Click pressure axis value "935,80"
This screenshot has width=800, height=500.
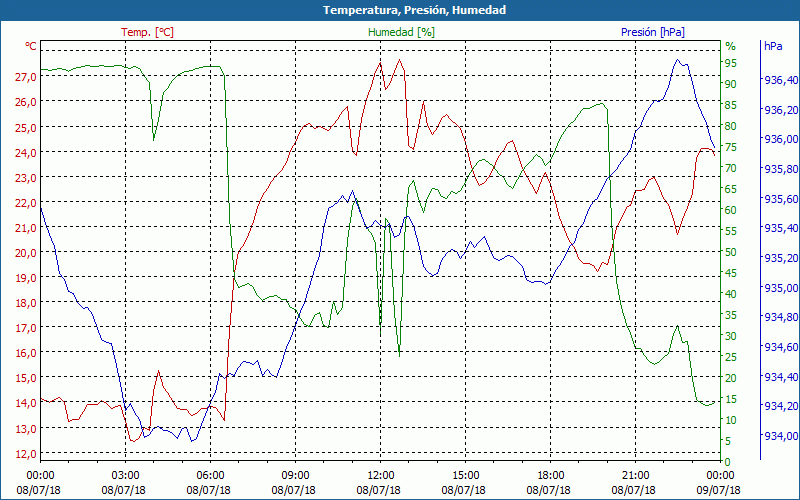(x=781, y=169)
